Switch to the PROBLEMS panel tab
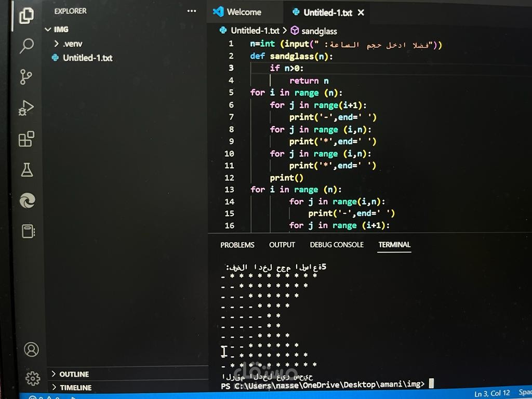This screenshot has width=532, height=399. 237,245
